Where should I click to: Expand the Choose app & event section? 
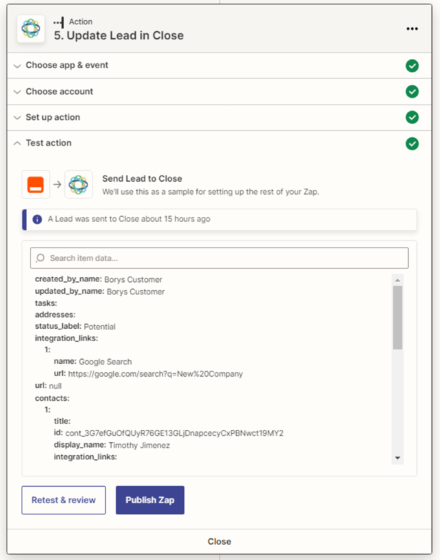[219, 66]
